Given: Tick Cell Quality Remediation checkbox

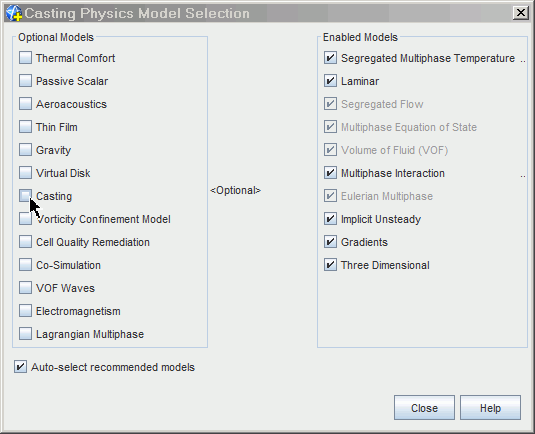Looking at the screenshot, I should [26, 242].
